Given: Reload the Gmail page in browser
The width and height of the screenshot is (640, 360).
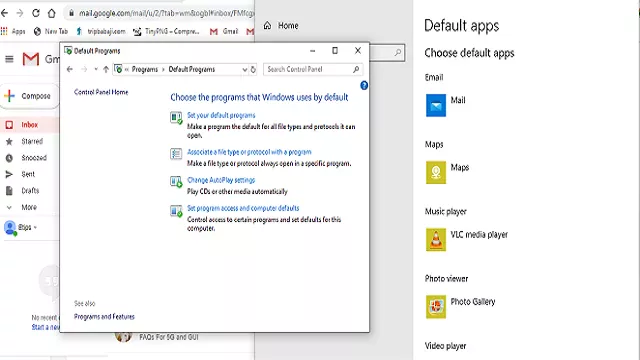Looking at the screenshot, I should tap(36, 13).
